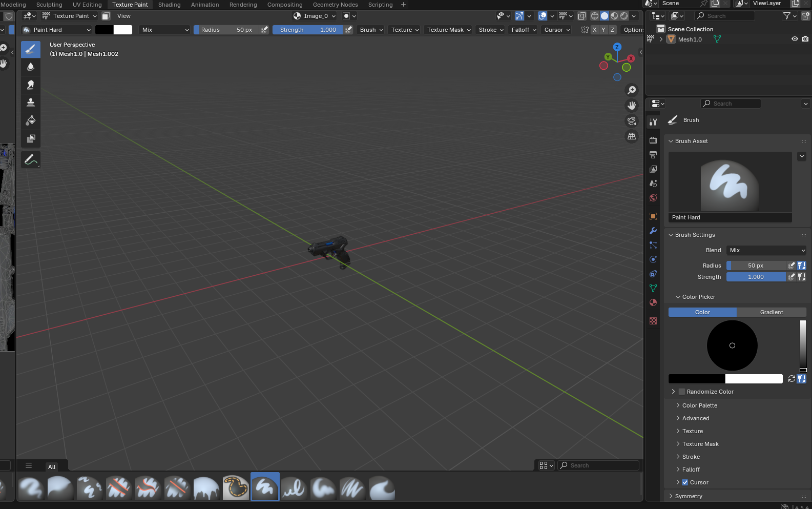Hide Mesh1.0 in viewport via eye icon

point(795,39)
